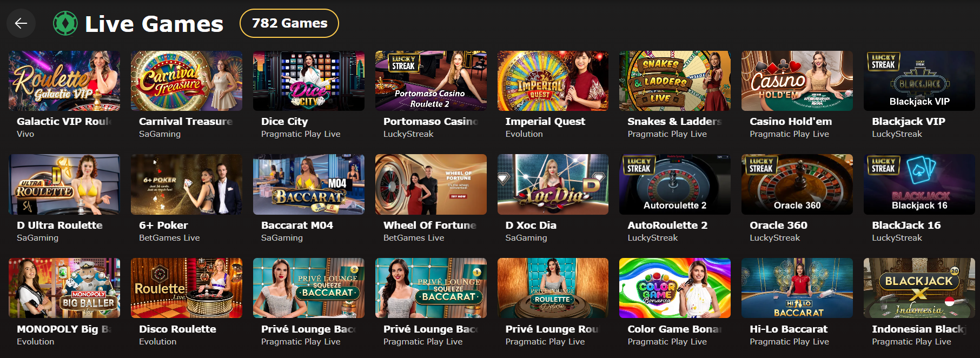Go back using the left arrow button
980x358 pixels.
click(21, 23)
